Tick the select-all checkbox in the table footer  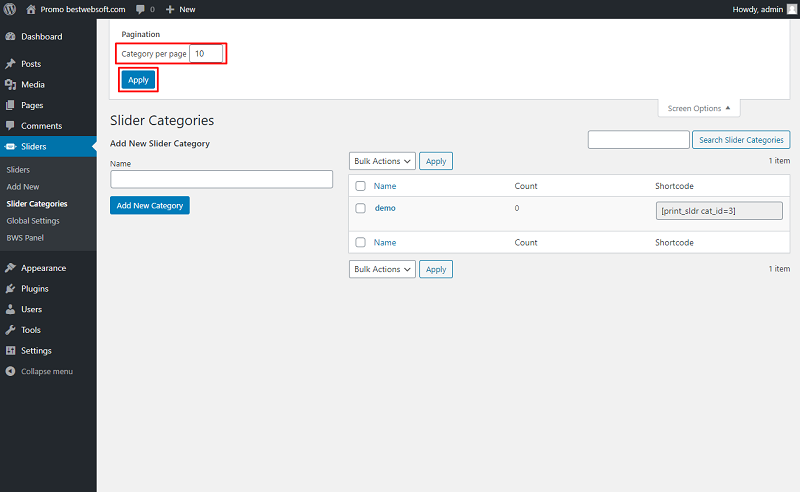tap(360, 242)
